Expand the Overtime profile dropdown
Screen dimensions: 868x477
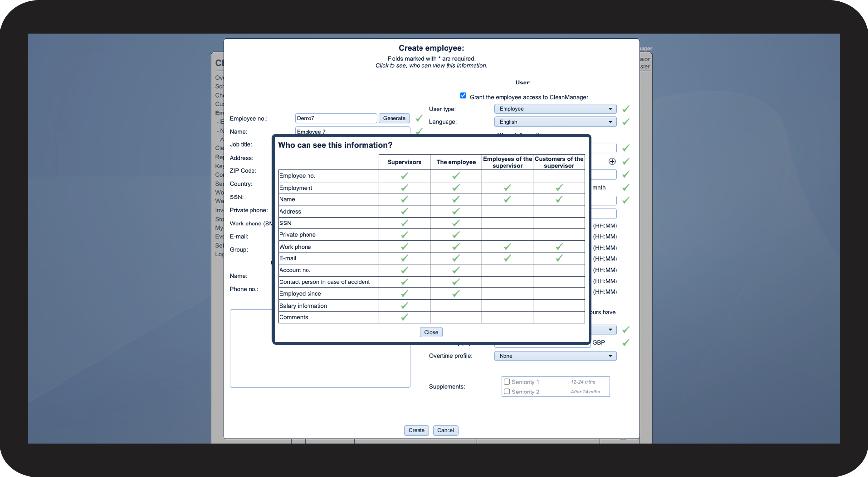click(555, 356)
